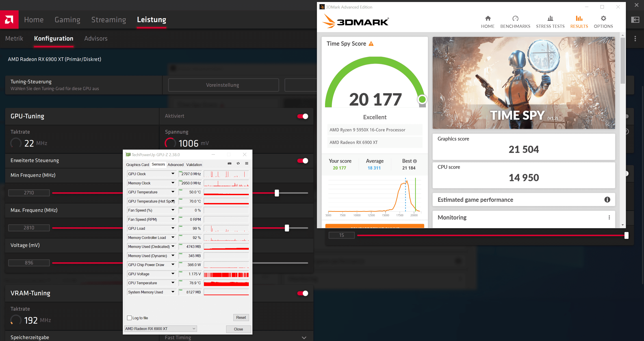Open 3DMark Results chart icon
Screen dimensions: 644x341
(x=579, y=18)
